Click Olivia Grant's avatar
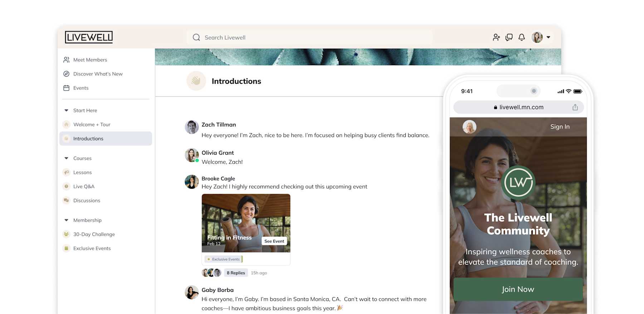Image resolution: width=644 pixels, height=314 pixels. pyautogui.click(x=192, y=155)
